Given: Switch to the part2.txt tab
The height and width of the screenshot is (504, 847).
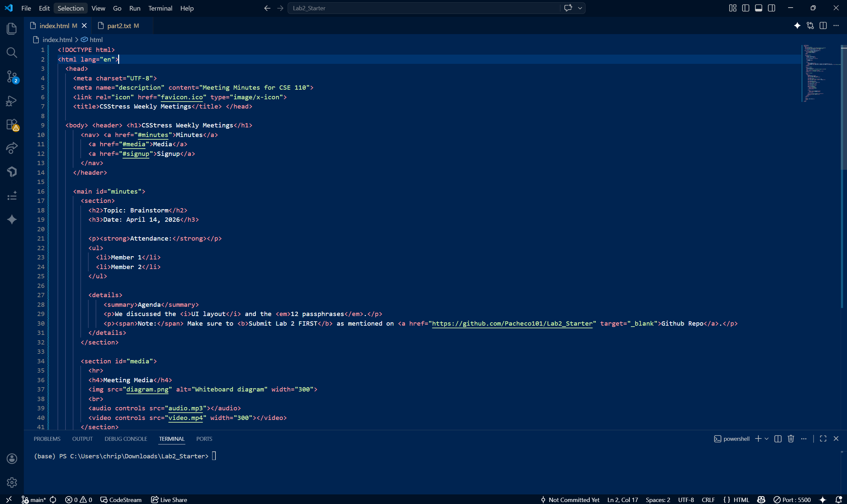Looking at the screenshot, I should point(119,26).
